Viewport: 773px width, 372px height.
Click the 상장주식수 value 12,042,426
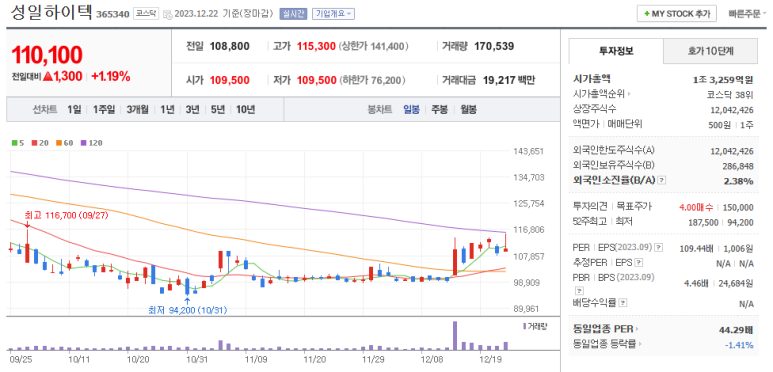(x=732, y=110)
